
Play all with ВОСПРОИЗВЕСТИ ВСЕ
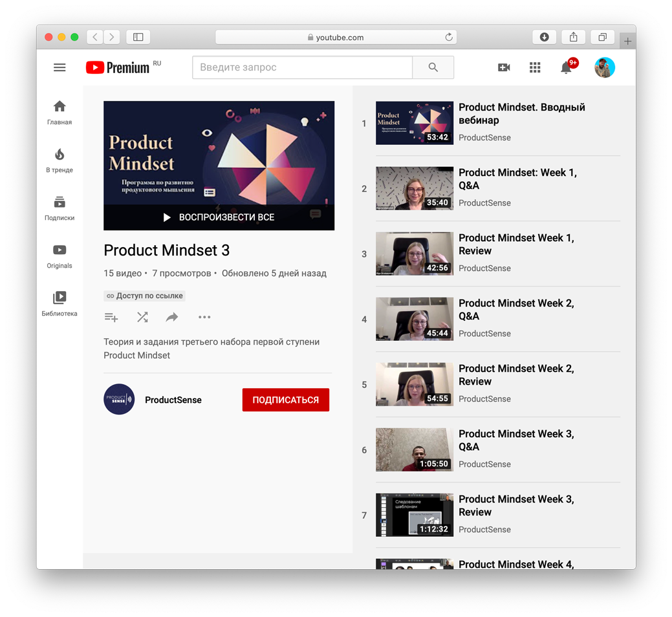coord(219,217)
